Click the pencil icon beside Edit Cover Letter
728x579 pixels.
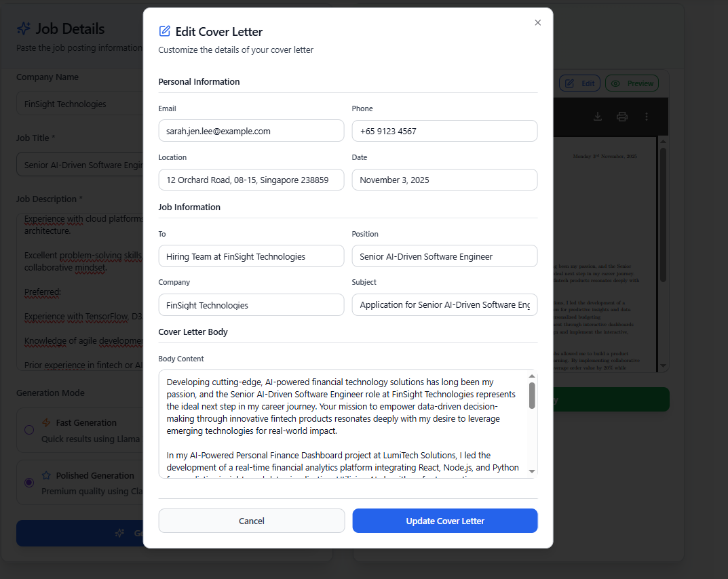pyautogui.click(x=164, y=31)
